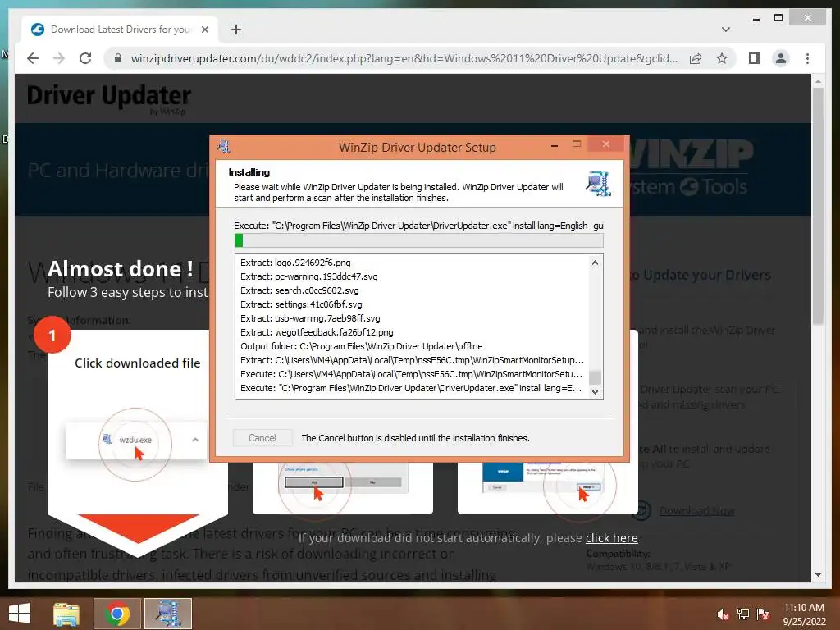Select log line 'Extract: logo.924692f6.png'
The width and height of the screenshot is (840, 630).
point(295,262)
